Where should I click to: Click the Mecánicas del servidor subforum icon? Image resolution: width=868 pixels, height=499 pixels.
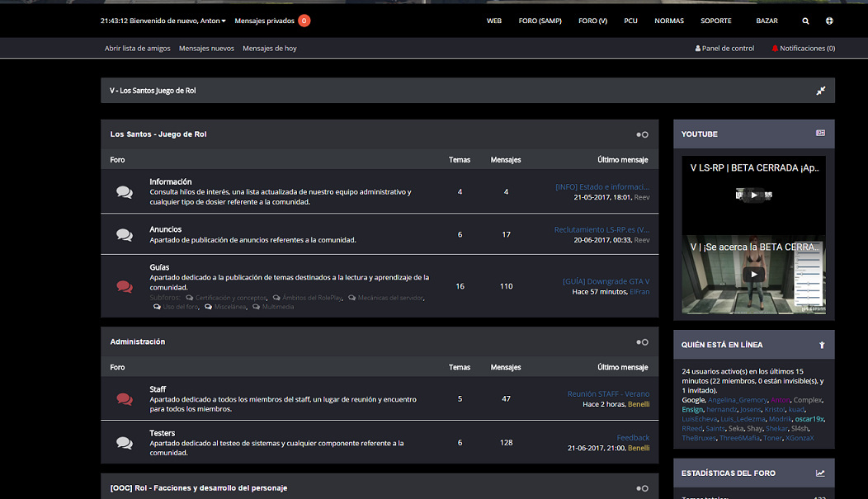click(x=352, y=298)
